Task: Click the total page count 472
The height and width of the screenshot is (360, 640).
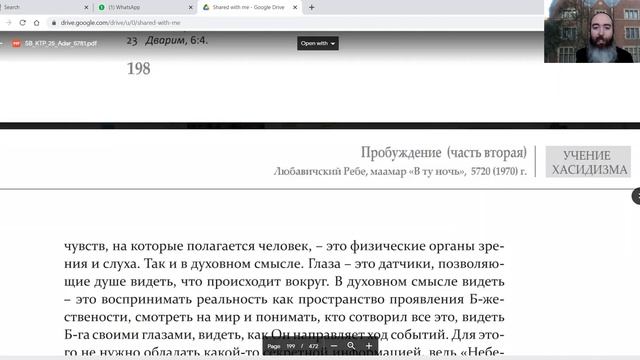Action: [313, 346]
